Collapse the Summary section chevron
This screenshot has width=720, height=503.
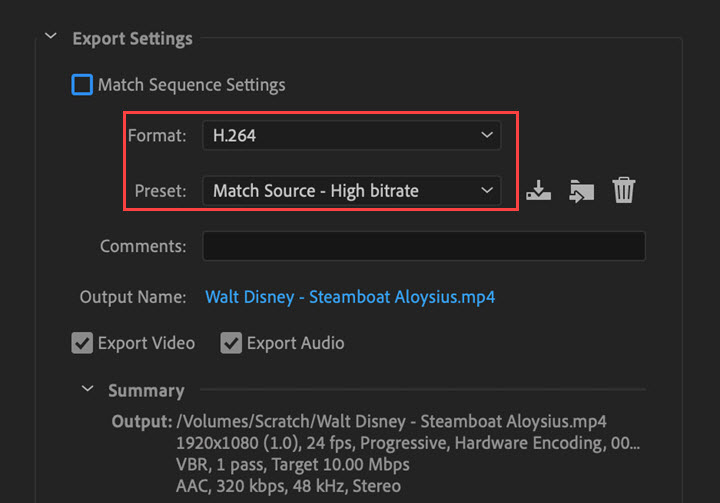pos(88,389)
